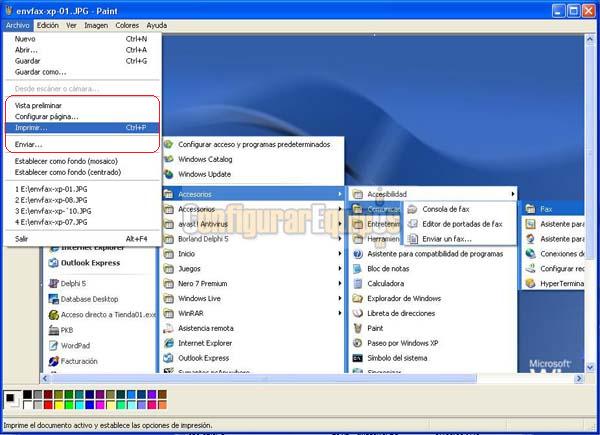
Task: Click 'Nero 7 Premium' in the canvas picture
Action: click(202, 283)
